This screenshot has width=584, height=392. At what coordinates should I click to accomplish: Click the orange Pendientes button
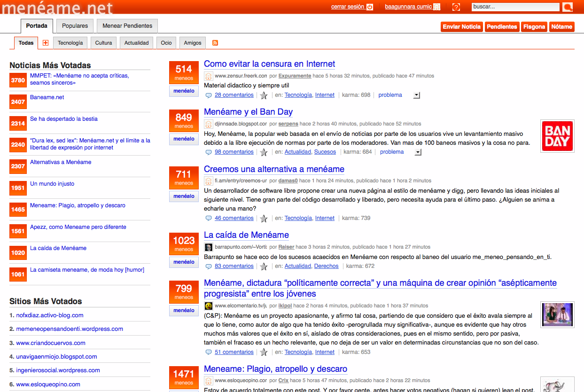click(502, 27)
